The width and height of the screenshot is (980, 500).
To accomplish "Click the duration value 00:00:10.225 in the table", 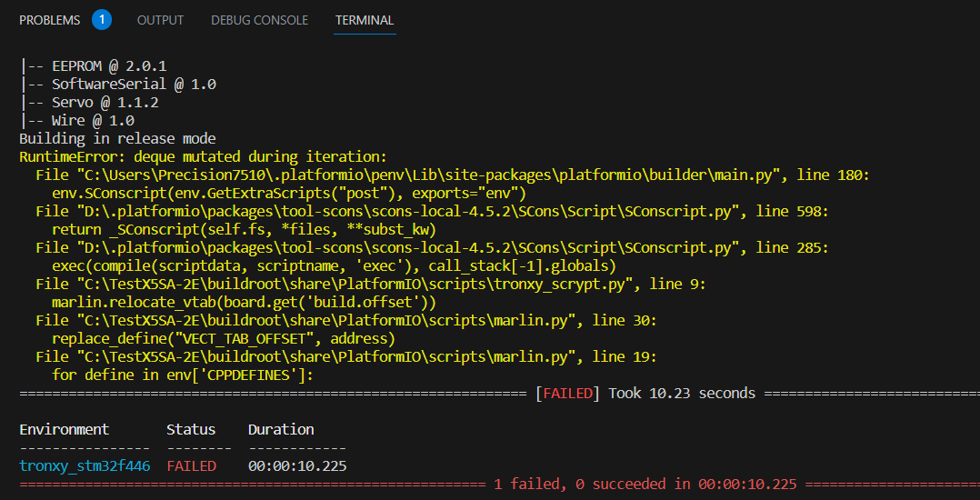I will point(297,466).
